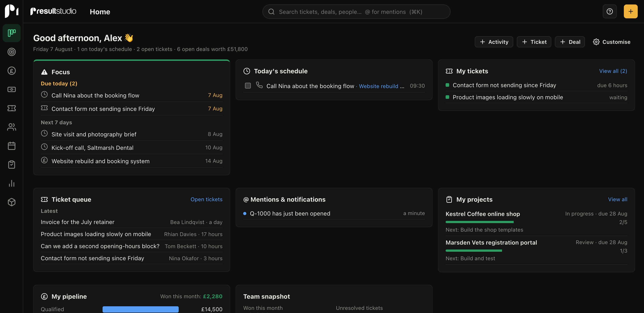
Task: Open the Open tickets link
Action: coord(206,199)
